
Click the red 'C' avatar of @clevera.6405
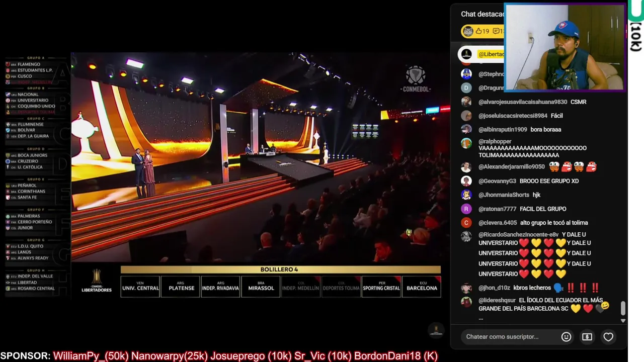(466, 223)
